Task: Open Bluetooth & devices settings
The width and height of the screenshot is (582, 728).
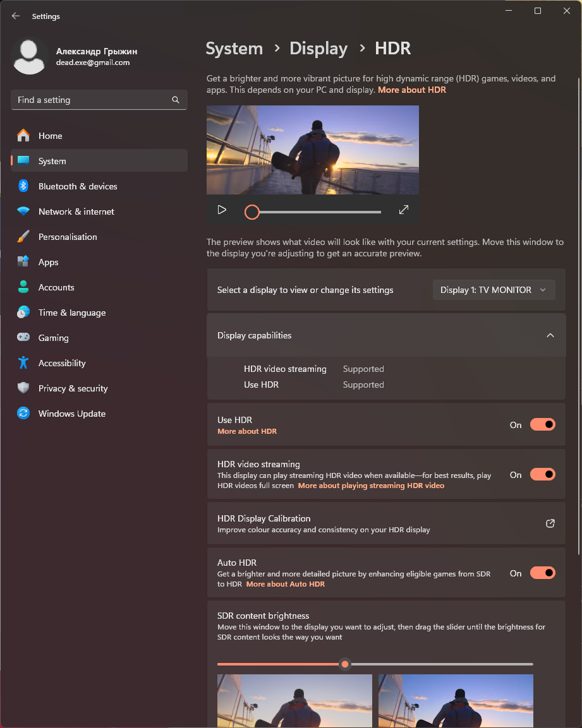Action: pyautogui.click(x=77, y=186)
